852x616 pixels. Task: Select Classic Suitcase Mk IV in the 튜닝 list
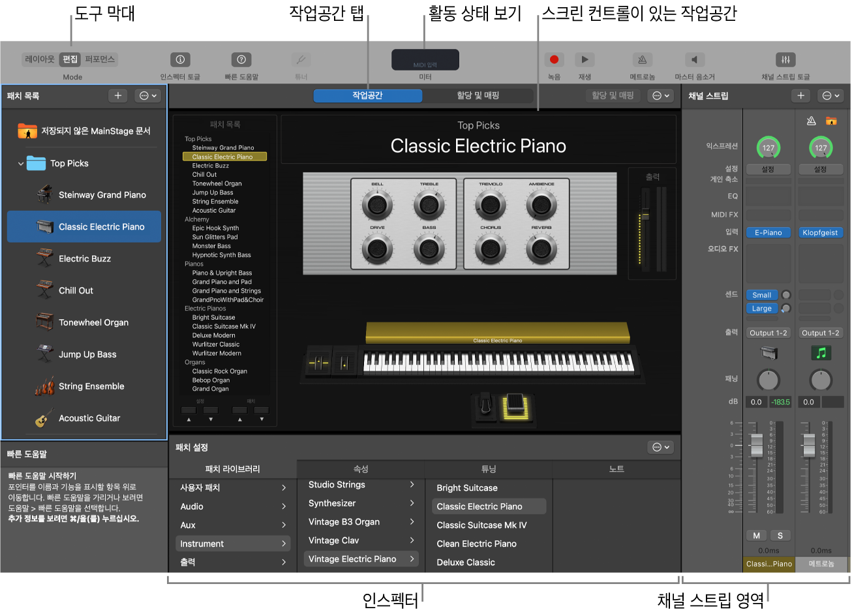click(x=483, y=525)
